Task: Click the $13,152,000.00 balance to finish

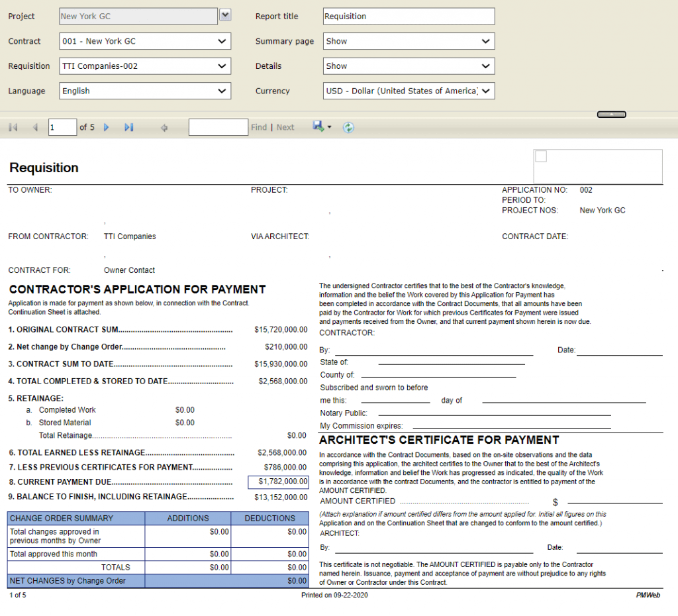Action: 281,497
